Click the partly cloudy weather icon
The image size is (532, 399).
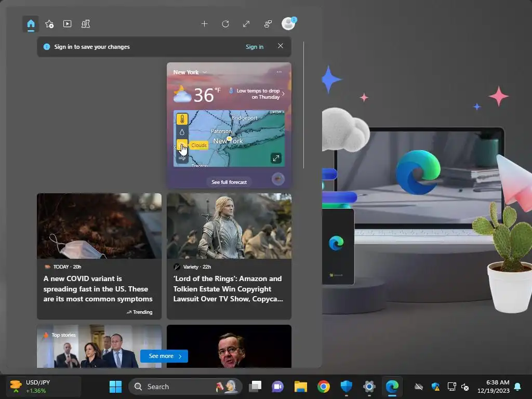[x=182, y=95]
